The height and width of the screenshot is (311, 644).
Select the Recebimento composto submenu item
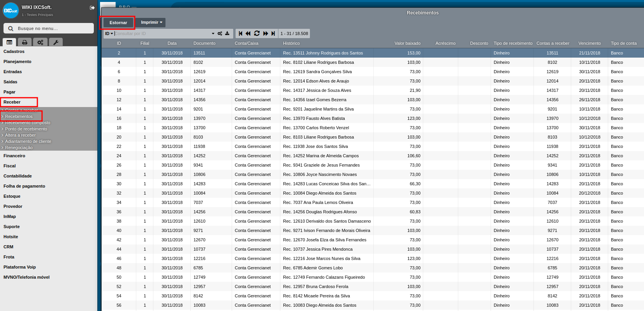pos(28,123)
